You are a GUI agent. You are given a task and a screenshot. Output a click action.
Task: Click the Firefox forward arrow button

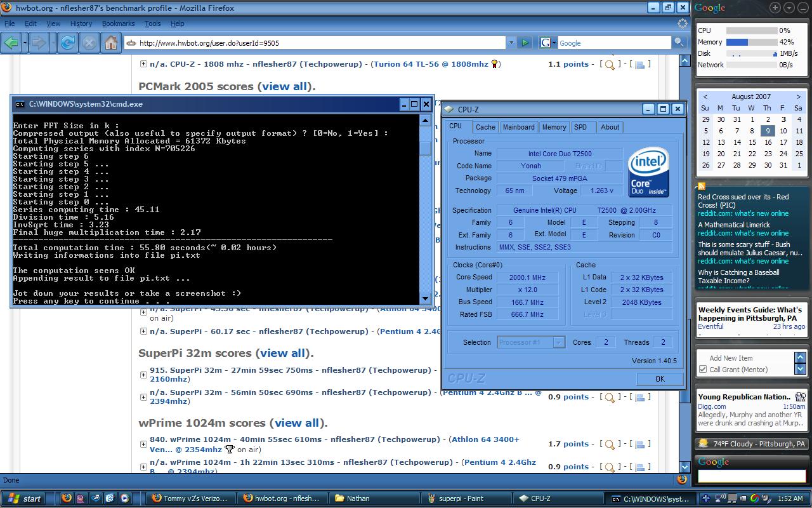click(x=39, y=43)
